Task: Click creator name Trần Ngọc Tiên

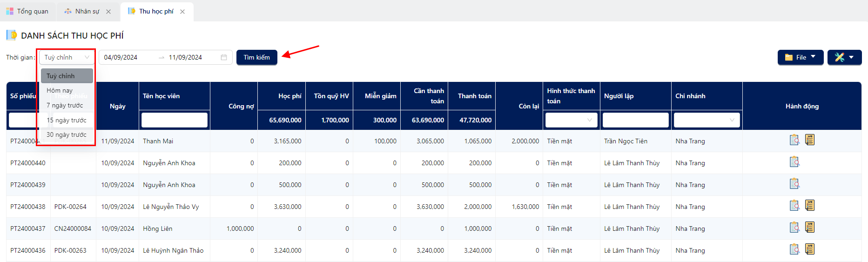Action: pyautogui.click(x=626, y=141)
